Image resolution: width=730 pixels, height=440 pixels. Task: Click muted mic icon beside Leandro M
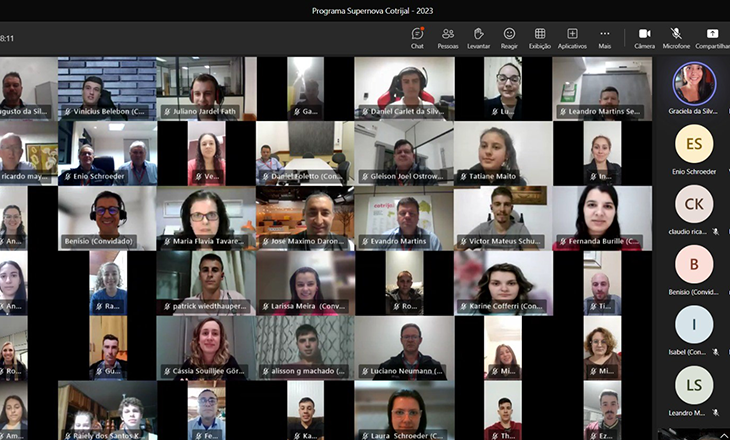(x=716, y=413)
